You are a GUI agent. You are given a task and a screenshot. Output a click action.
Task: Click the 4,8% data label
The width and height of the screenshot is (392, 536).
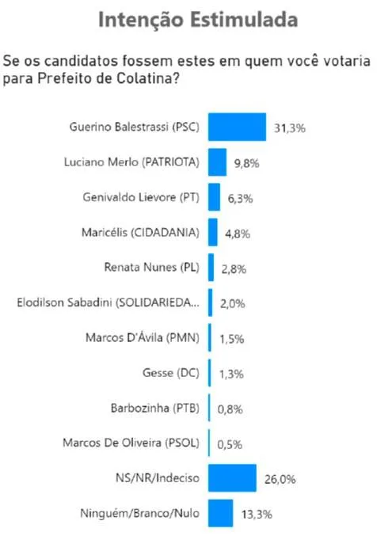238,234
